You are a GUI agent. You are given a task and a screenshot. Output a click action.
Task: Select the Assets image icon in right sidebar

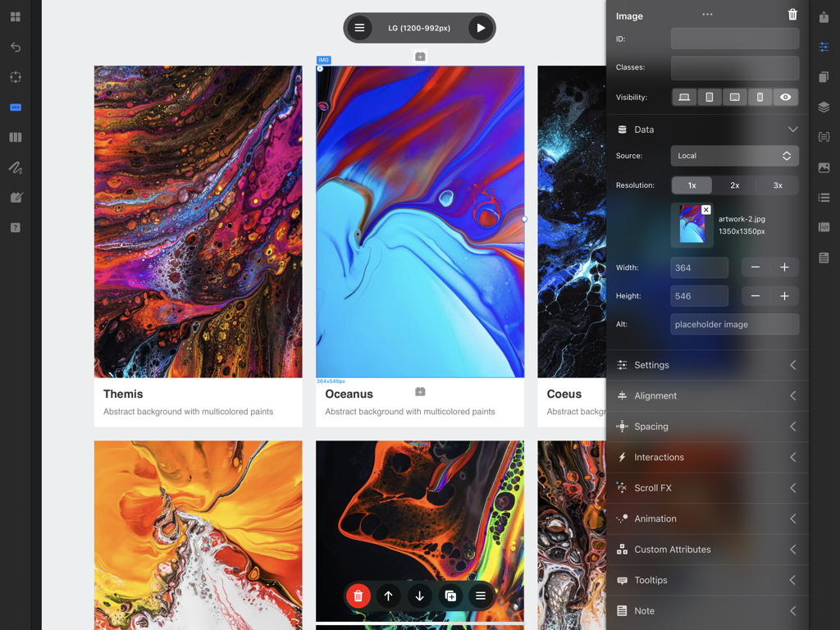click(824, 167)
